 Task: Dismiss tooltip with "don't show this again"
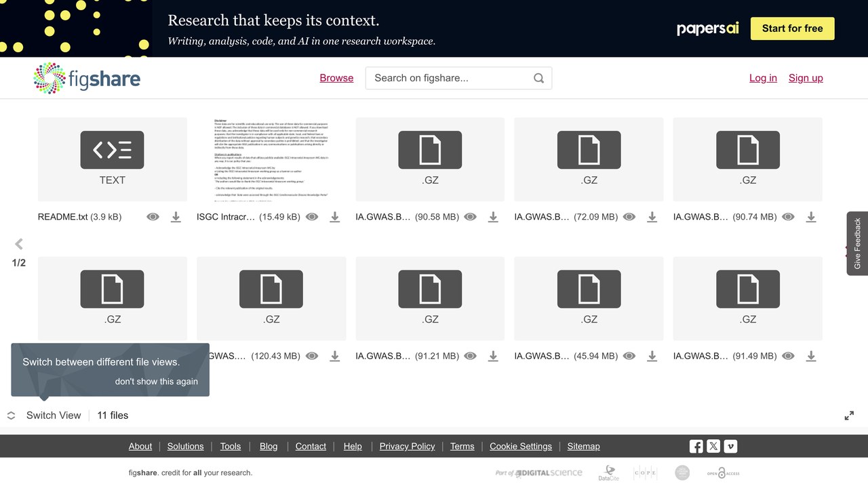[x=157, y=382]
